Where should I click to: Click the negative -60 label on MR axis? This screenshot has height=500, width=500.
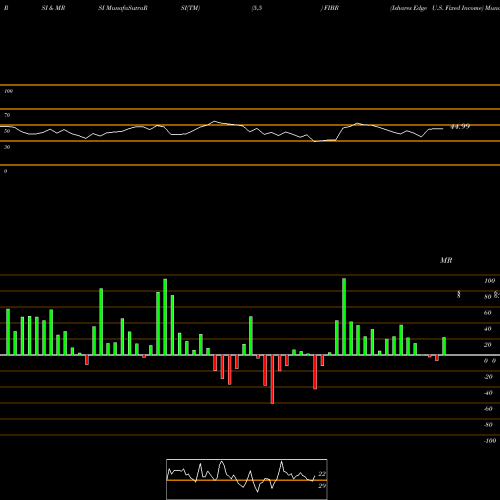coord(488,409)
